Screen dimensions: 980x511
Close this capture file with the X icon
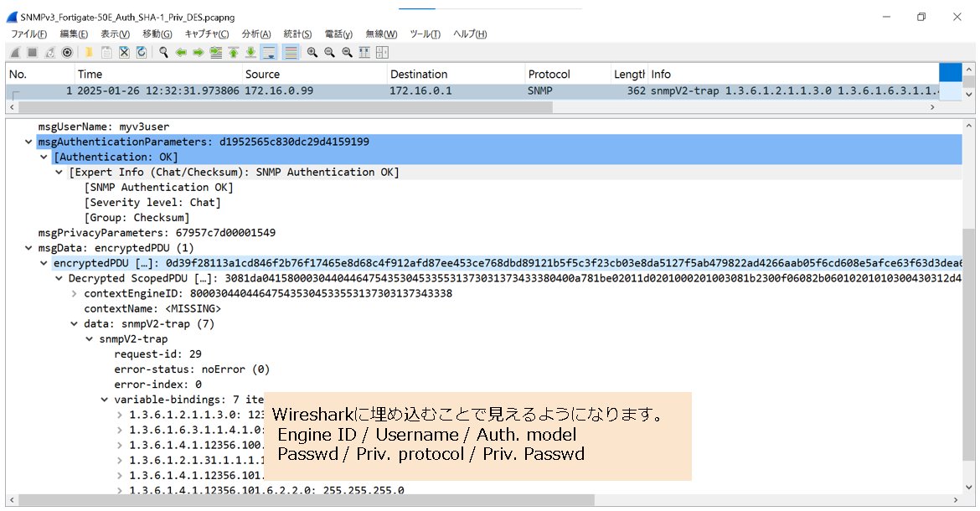(x=124, y=53)
